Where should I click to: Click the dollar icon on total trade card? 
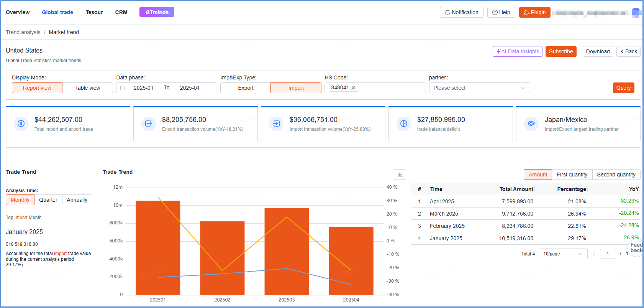(21, 124)
